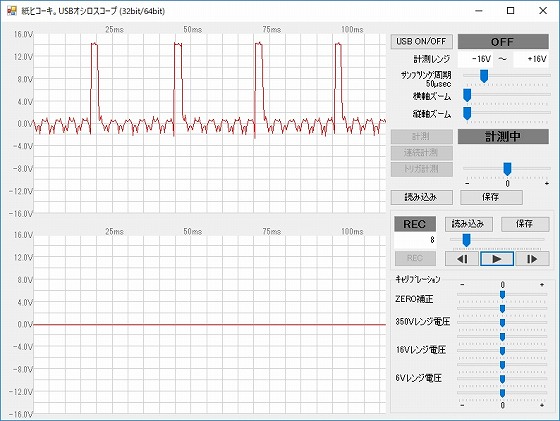This screenshot has height=421, width=560.
Task: Adjust the second 6Vレンジ電圧 slider
Action: pos(502,393)
